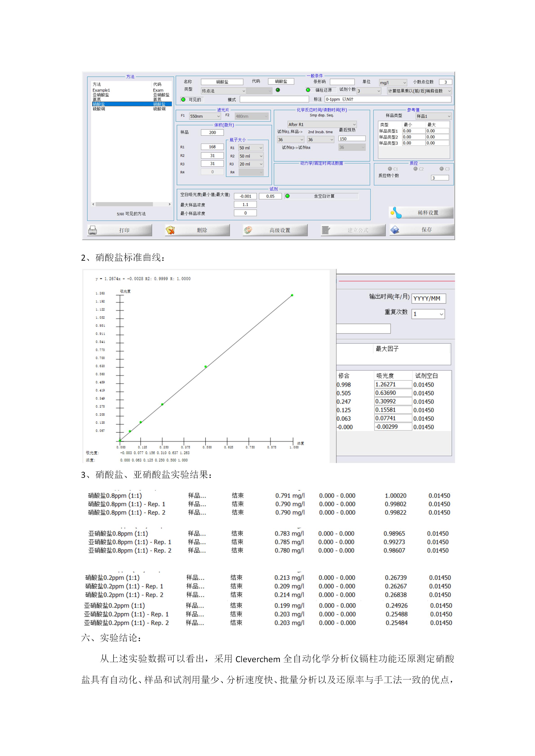Click the 输出时间 YYYY/MM field
The height and width of the screenshot is (756, 535).
click(429, 298)
